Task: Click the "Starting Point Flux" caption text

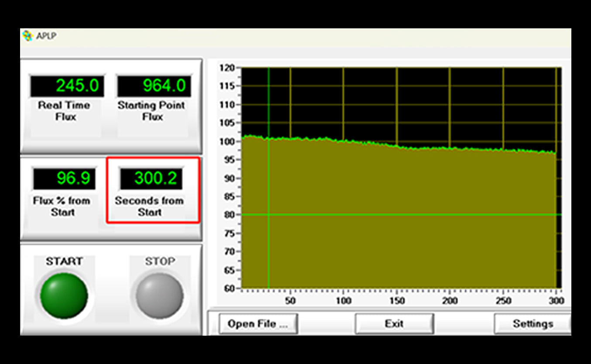Action: pos(151,111)
